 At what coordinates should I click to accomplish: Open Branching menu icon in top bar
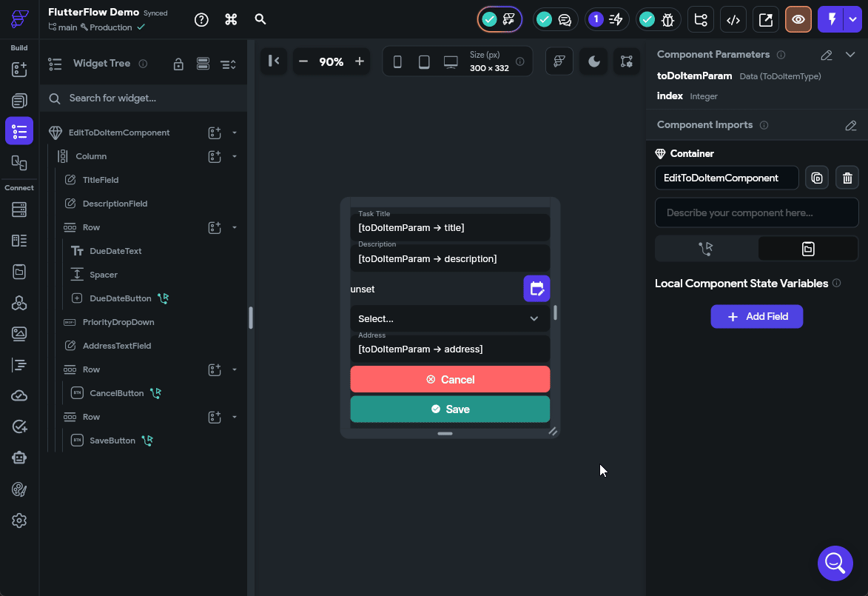coord(701,20)
